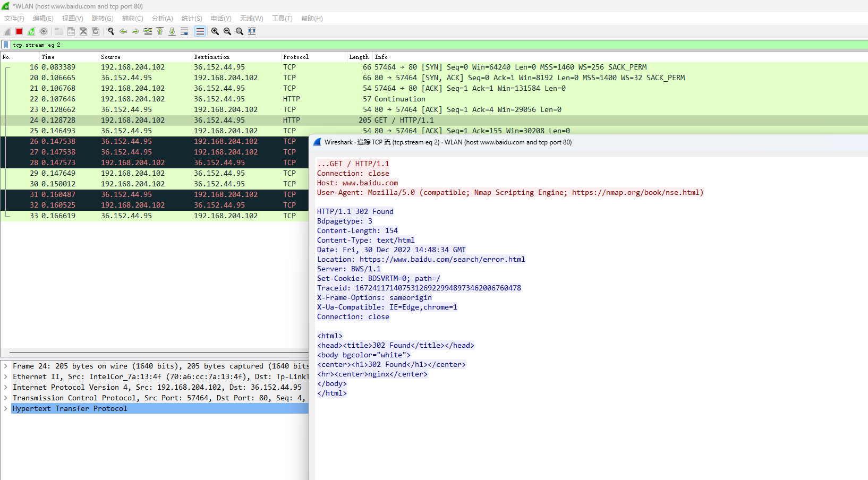Image resolution: width=868 pixels, height=480 pixels.
Task: Open the 分析(A) menu
Action: point(163,19)
